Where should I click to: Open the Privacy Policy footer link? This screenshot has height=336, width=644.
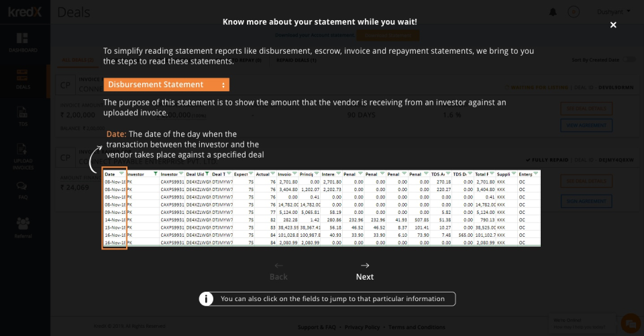point(362,327)
